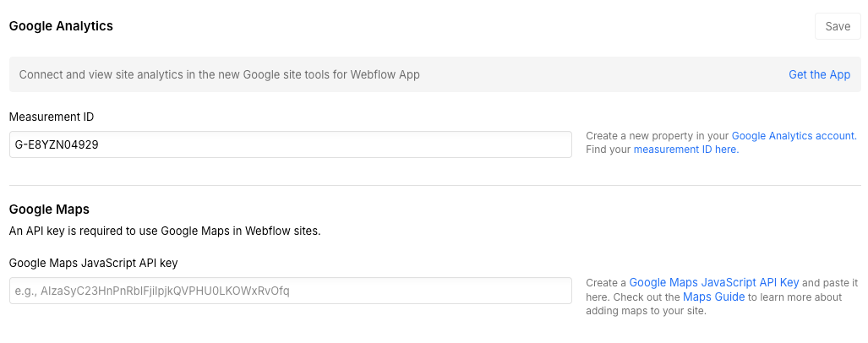
Task: Follow the measurement ID here link
Action: pyautogui.click(x=686, y=150)
